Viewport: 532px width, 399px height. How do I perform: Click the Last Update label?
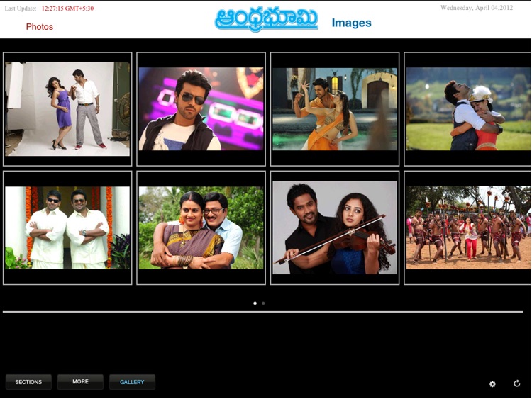click(21, 9)
